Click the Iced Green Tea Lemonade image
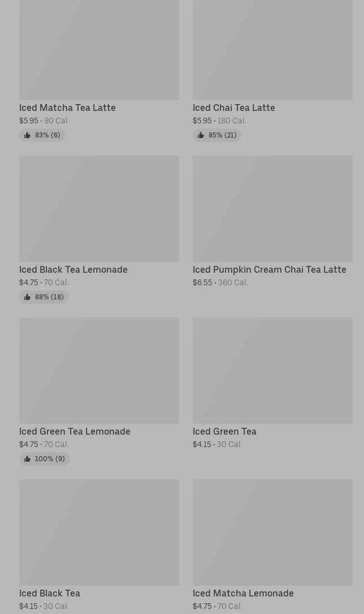This screenshot has height=614, width=364. [x=99, y=370]
